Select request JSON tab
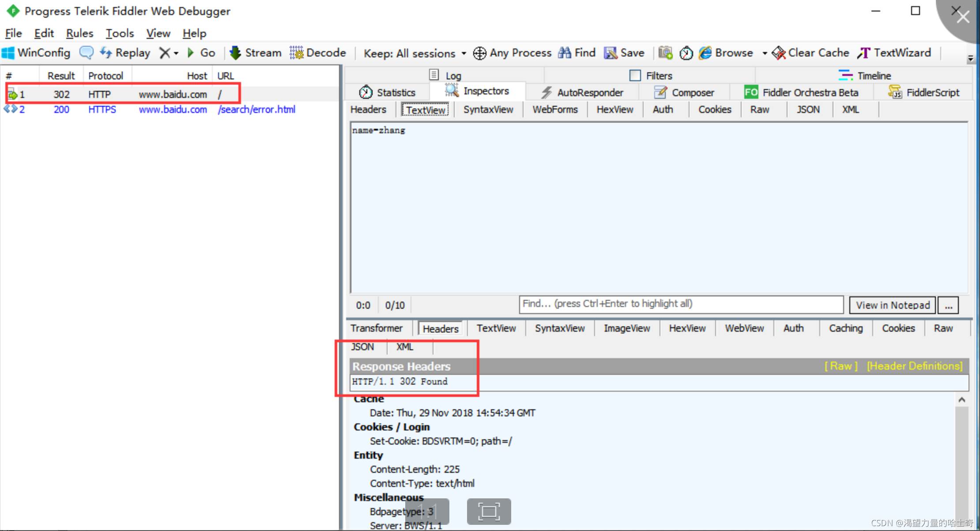Screen dimensions: 980x531 808,109
